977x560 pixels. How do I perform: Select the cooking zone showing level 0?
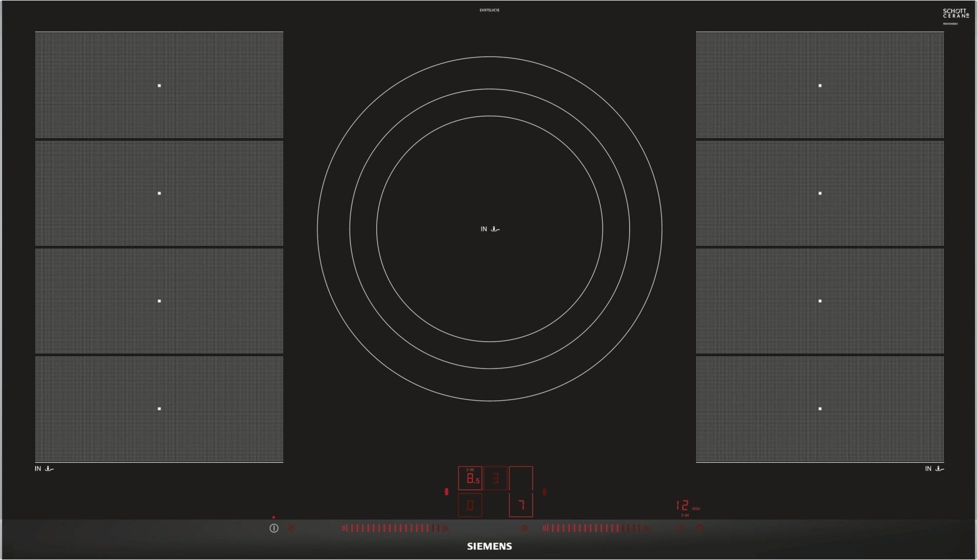click(x=470, y=505)
